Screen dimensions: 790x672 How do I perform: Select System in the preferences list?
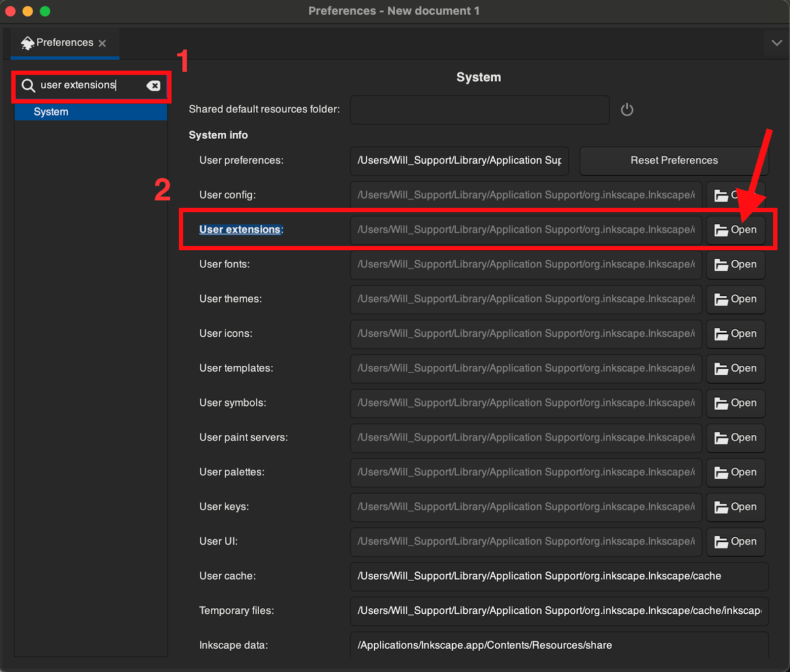(x=91, y=112)
